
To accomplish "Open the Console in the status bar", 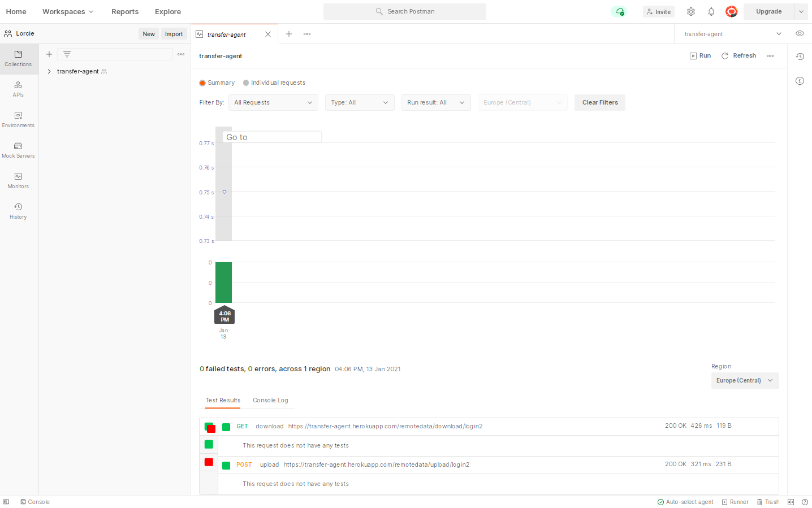I will click(x=35, y=502).
